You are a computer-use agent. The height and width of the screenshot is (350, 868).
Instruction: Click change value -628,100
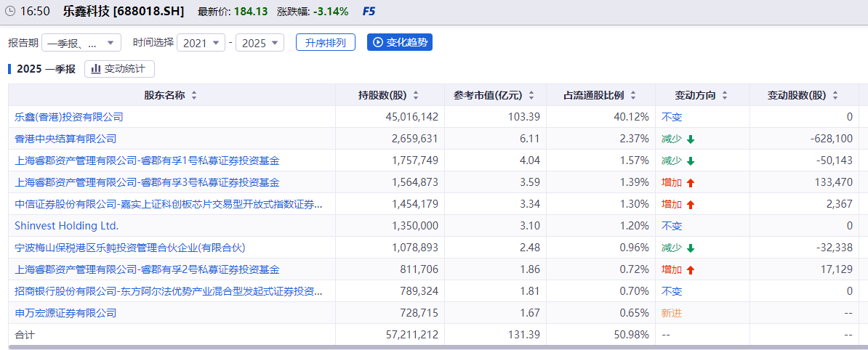tap(831, 139)
